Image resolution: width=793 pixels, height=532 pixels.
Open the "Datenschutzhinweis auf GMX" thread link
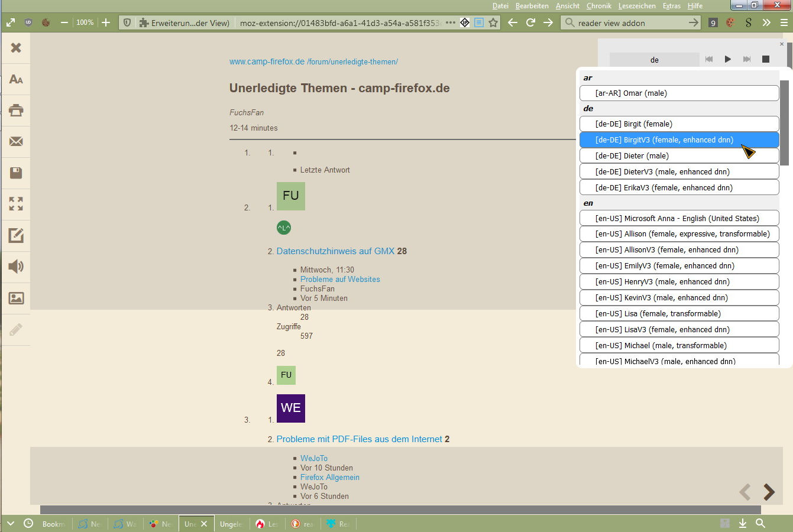coord(335,251)
